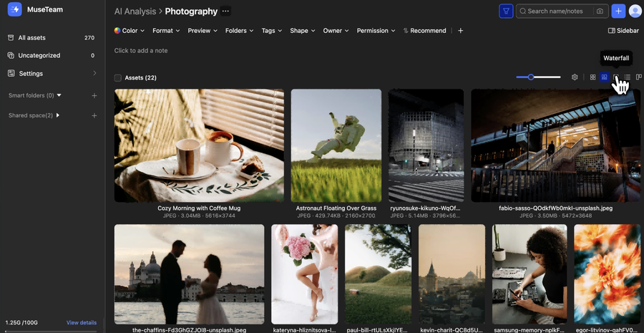Screen dimensions: 644x333
Task: Add a new smart folder
Action: click(94, 95)
